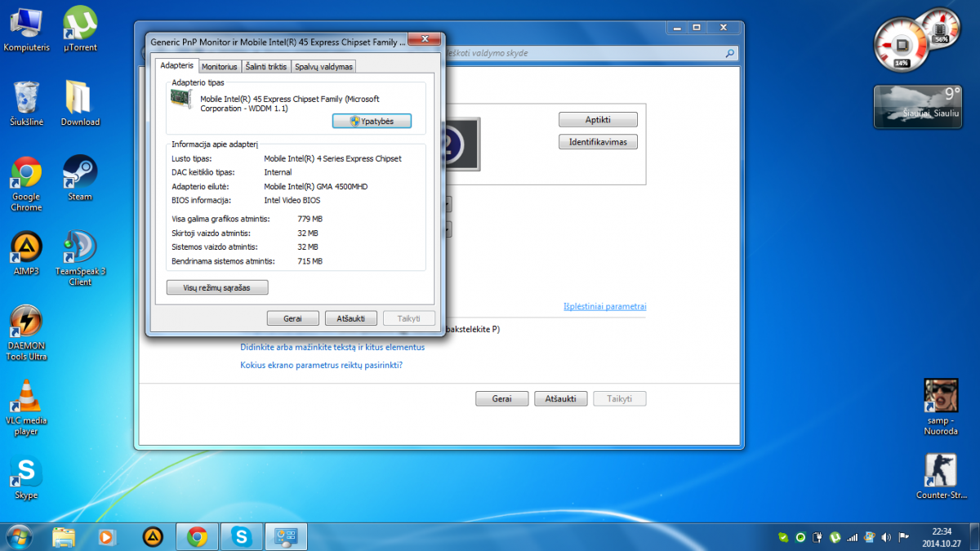Screen dimensions: 980x551
Task: Select the Adapteris tab
Action: pos(176,65)
